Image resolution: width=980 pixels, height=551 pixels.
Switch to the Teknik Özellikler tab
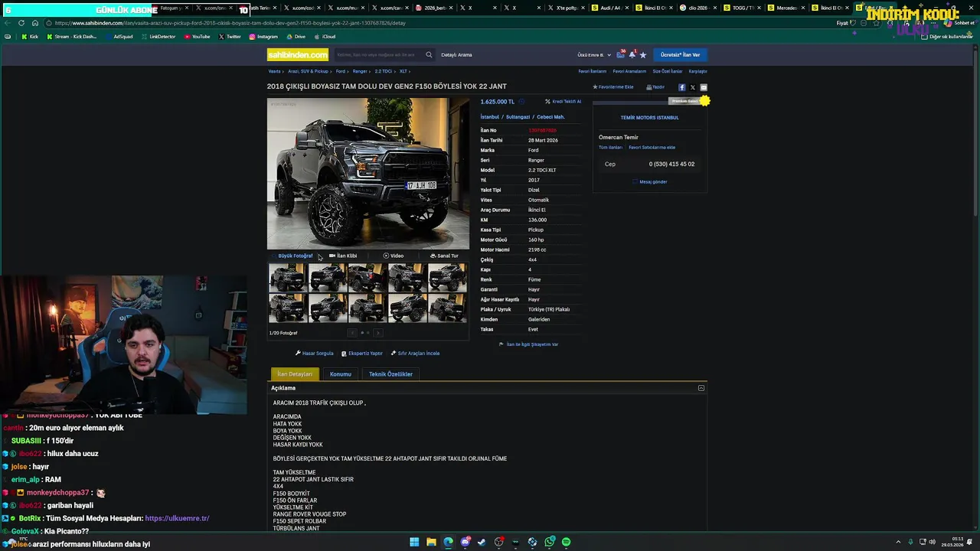tap(390, 374)
